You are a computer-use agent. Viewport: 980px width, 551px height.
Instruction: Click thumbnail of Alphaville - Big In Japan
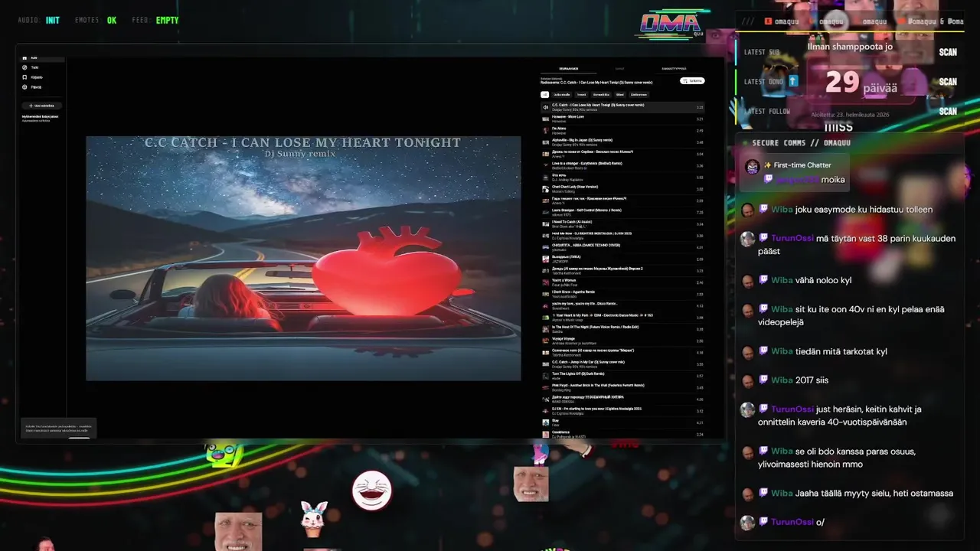545,142
